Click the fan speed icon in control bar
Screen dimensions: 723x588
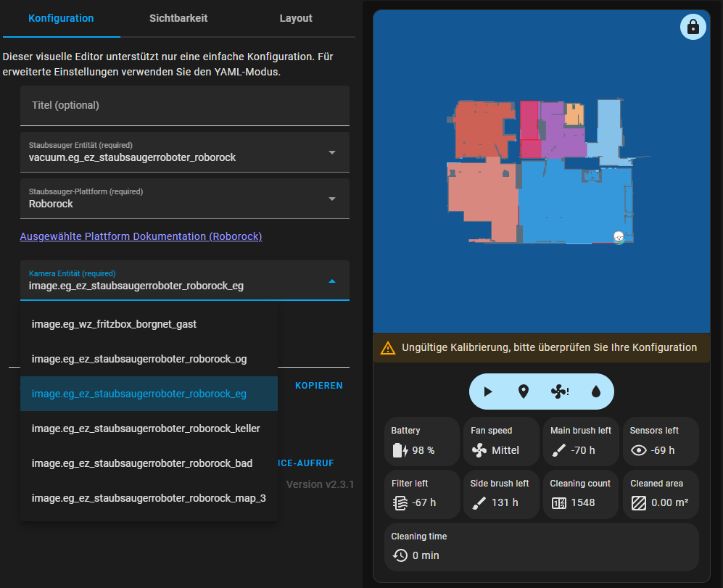coord(559,392)
